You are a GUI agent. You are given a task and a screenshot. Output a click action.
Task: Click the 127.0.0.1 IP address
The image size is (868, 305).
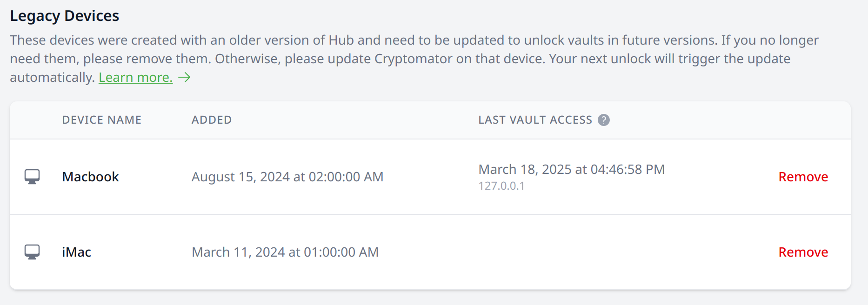pyautogui.click(x=501, y=186)
